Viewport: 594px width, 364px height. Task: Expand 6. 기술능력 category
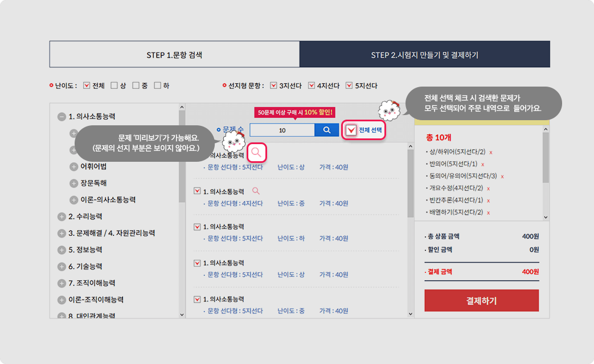tap(62, 267)
